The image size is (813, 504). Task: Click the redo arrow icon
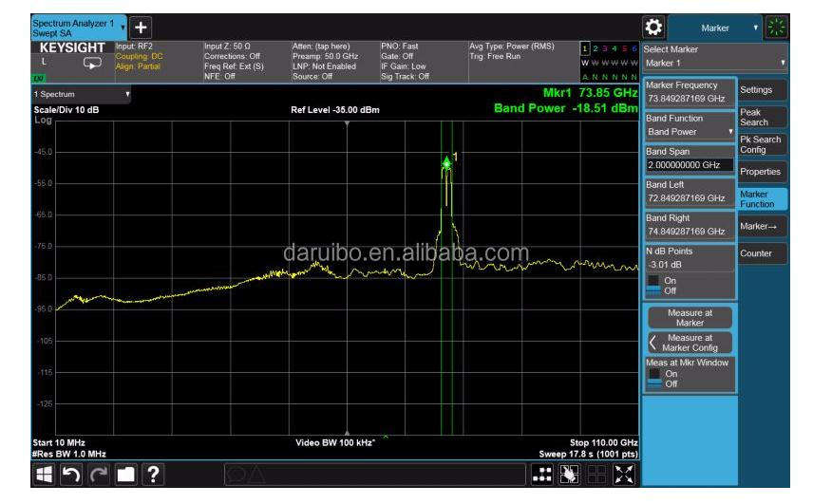[x=98, y=475]
